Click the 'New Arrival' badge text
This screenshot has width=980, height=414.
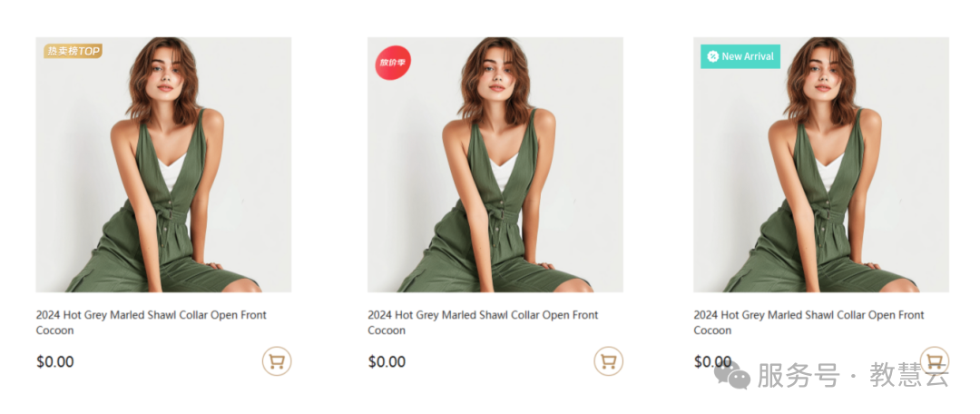[748, 56]
